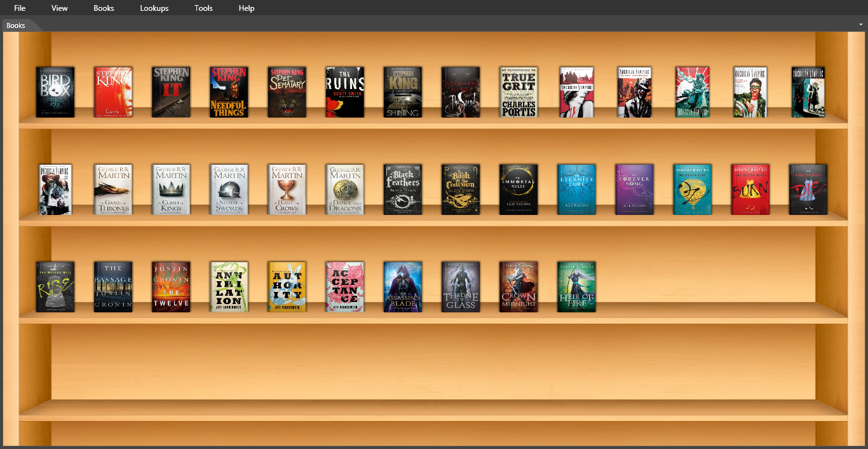The width and height of the screenshot is (868, 449).
Task: Select A Feast for Crows cover
Action: (x=287, y=190)
